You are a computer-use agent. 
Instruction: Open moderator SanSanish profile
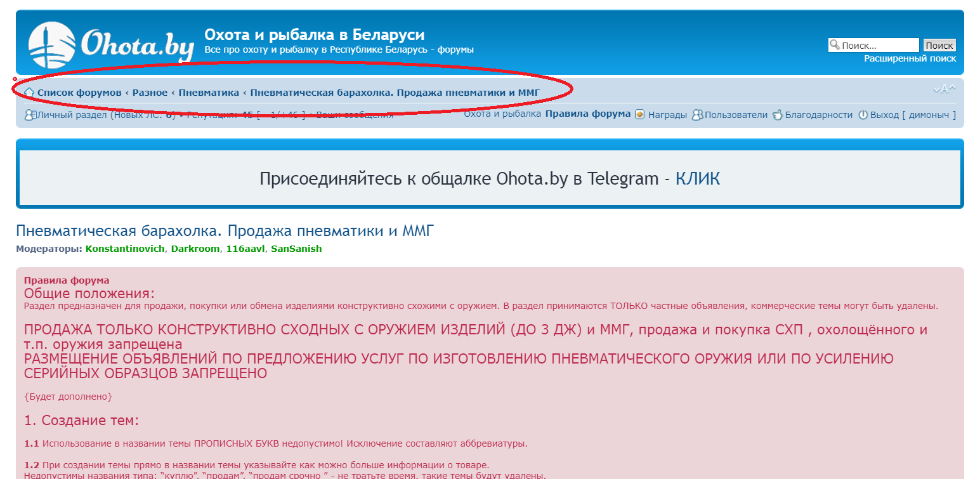click(296, 249)
